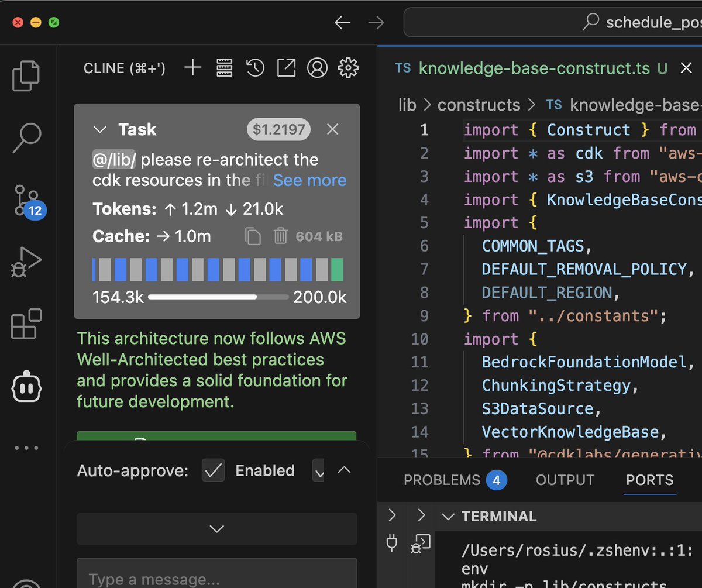This screenshot has height=588, width=702.
Task: Click the context window progress bar
Action: point(218,297)
